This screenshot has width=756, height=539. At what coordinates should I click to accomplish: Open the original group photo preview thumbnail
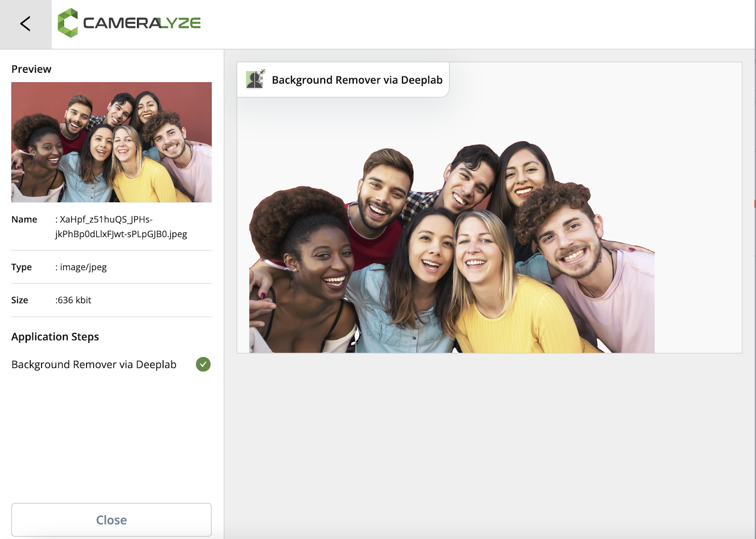112,142
